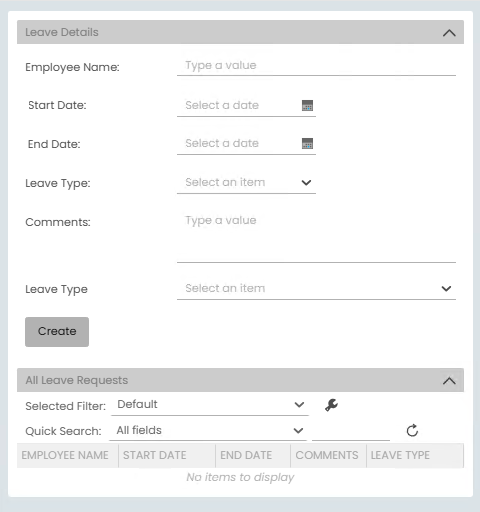Click the End Date: label
Image resolution: width=480 pixels, height=512 pixels.
(x=54, y=144)
